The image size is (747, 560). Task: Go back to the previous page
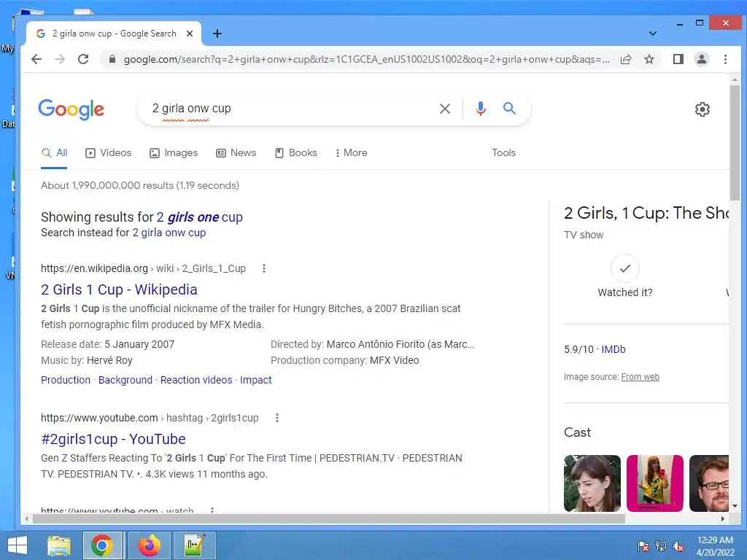[36, 59]
